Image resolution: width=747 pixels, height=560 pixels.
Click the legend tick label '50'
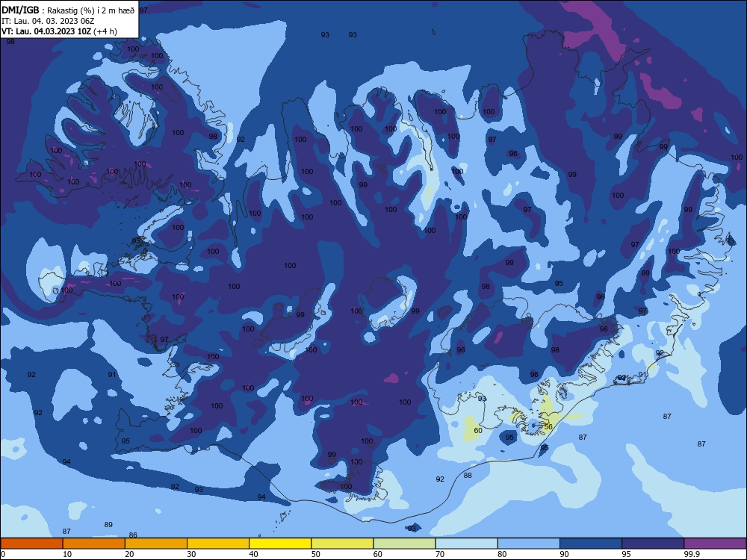tap(315, 554)
